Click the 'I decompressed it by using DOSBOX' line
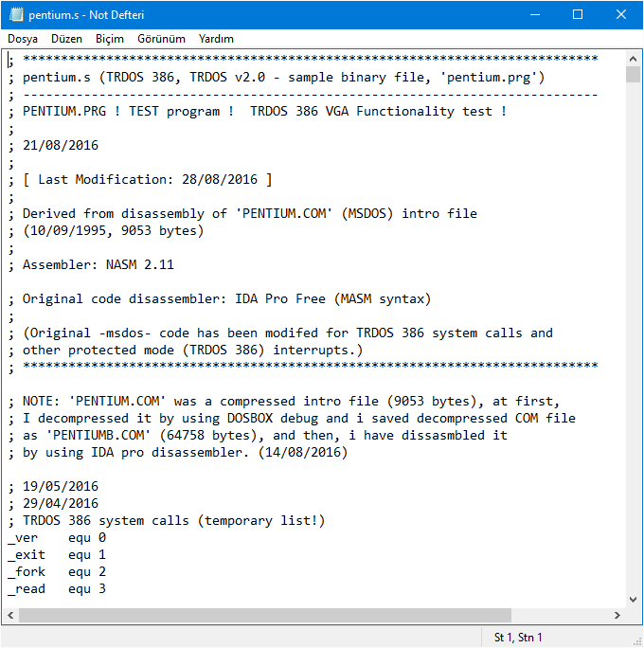 [292, 418]
